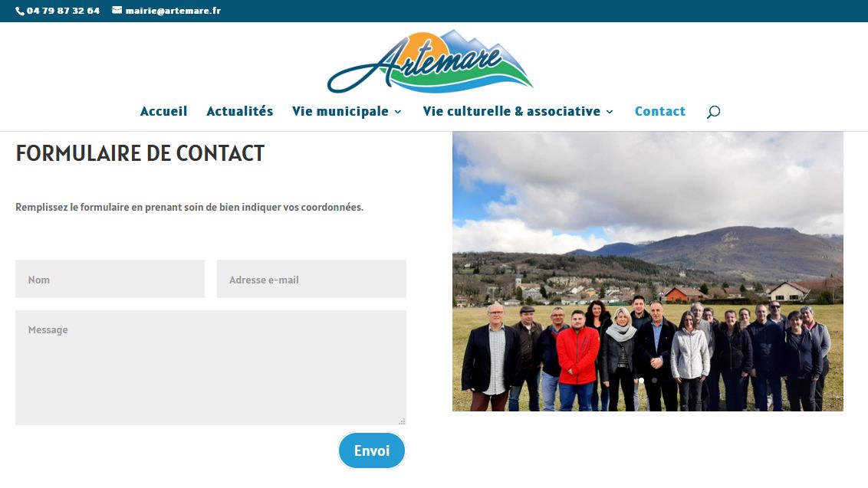Viewport: 868px width, 488px height.
Task: Click the envelope icon before the email address
Action: pyautogui.click(x=117, y=10)
